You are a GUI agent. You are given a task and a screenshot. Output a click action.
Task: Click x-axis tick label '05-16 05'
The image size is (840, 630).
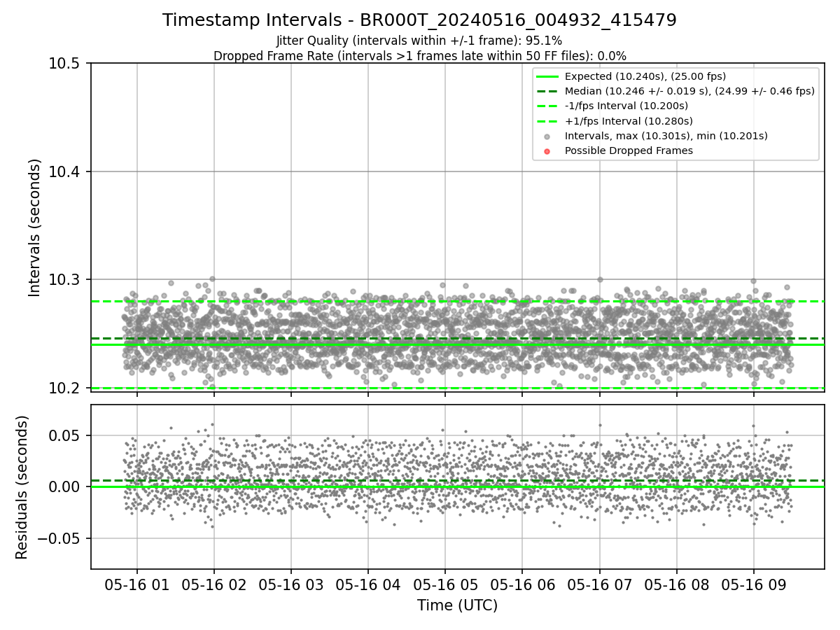444,584
